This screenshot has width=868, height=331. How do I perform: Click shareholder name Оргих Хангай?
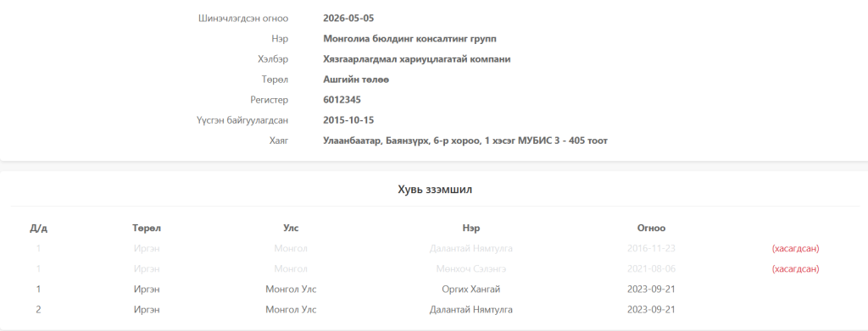471,289
